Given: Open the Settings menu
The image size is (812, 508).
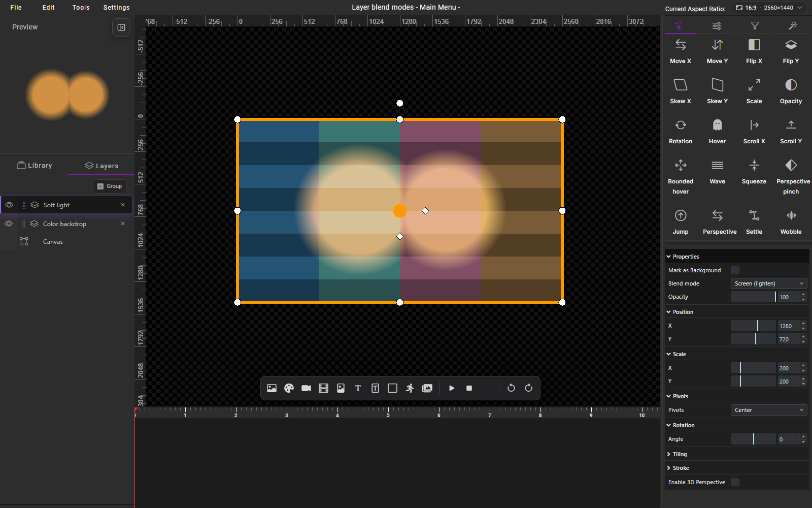Looking at the screenshot, I should 116,8.
